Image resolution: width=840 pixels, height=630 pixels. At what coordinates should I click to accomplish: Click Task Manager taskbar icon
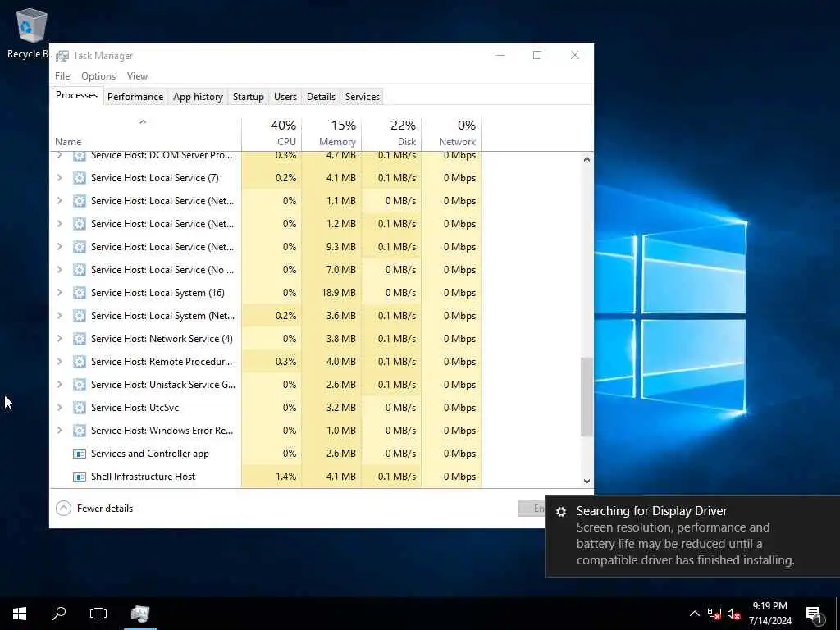[139, 614]
